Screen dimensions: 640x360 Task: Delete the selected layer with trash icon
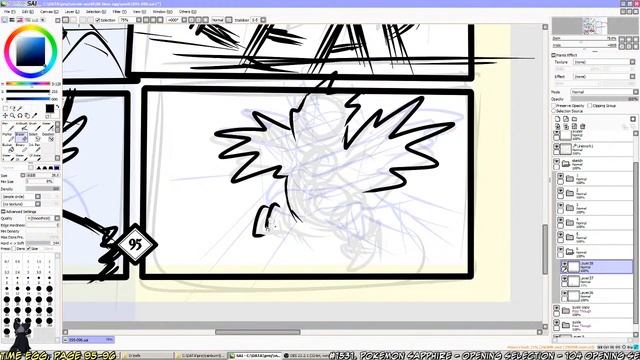(x=582, y=127)
